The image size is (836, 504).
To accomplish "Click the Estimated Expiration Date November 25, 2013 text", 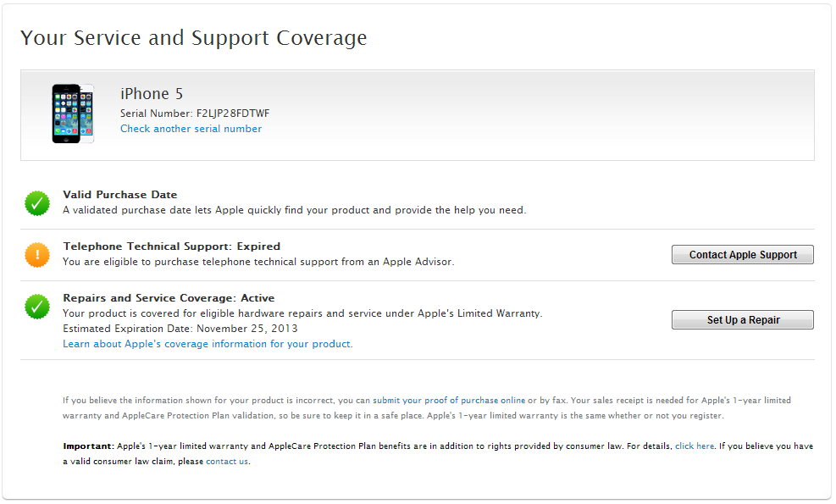I will [x=180, y=329].
